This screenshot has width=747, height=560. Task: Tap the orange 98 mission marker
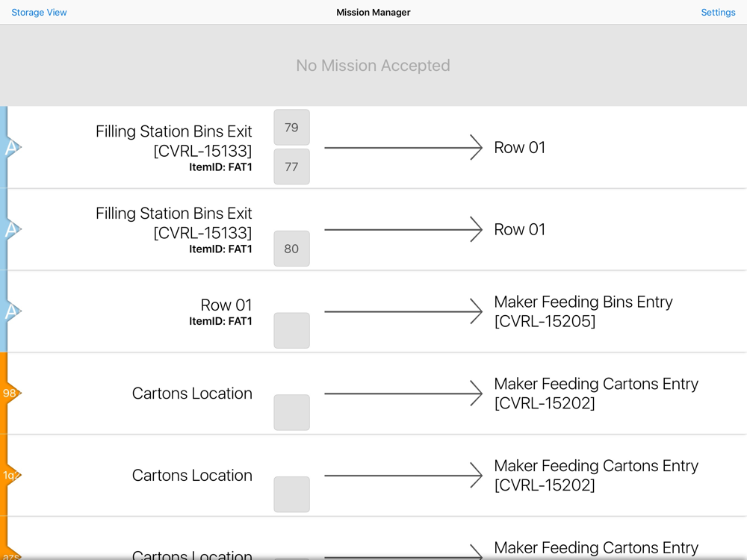pyautogui.click(x=10, y=393)
